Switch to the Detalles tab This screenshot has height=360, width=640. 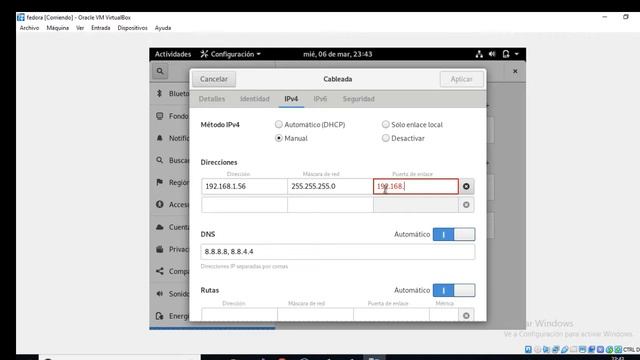click(212, 99)
